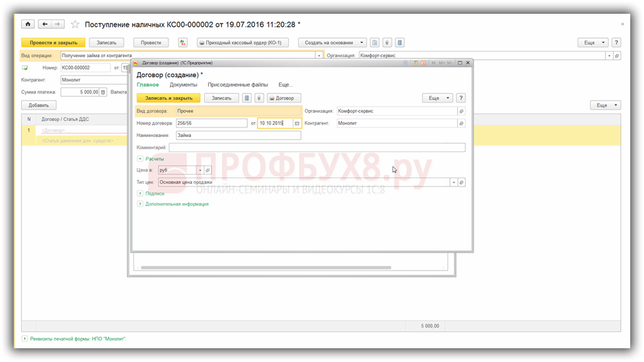Collapse the Расчеты section

[140, 158]
